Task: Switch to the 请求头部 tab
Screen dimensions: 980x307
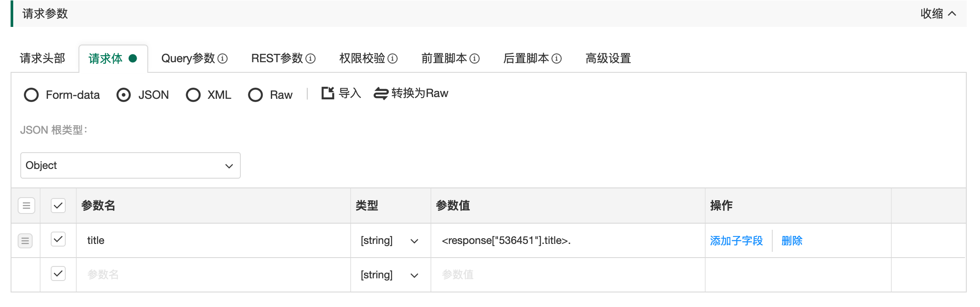Action: [x=42, y=59]
